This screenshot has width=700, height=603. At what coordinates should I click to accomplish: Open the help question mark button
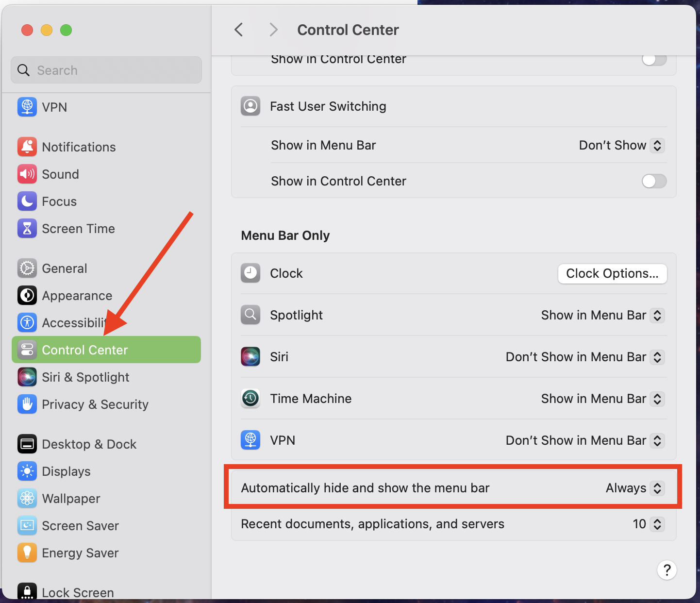667,570
